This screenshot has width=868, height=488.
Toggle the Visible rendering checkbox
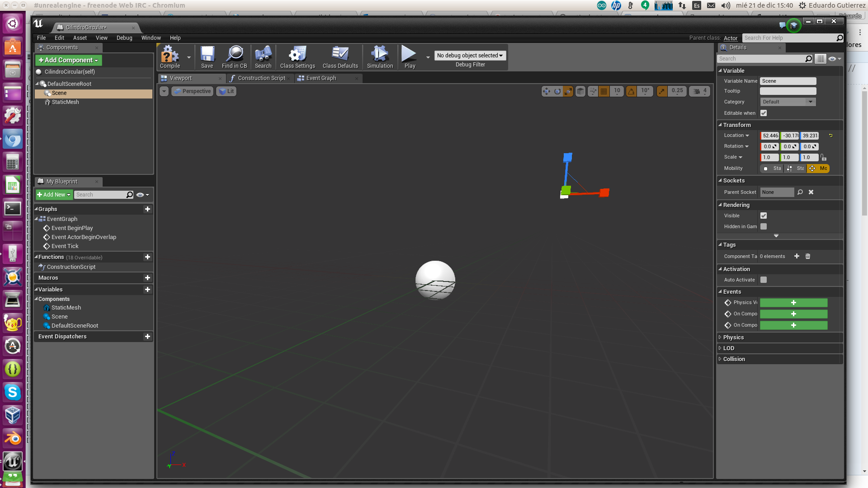coord(764,216)
